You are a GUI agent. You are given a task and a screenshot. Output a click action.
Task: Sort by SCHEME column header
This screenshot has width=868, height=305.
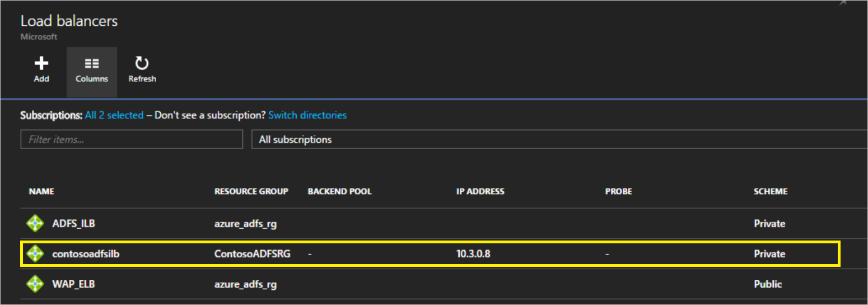pos(771,191)
